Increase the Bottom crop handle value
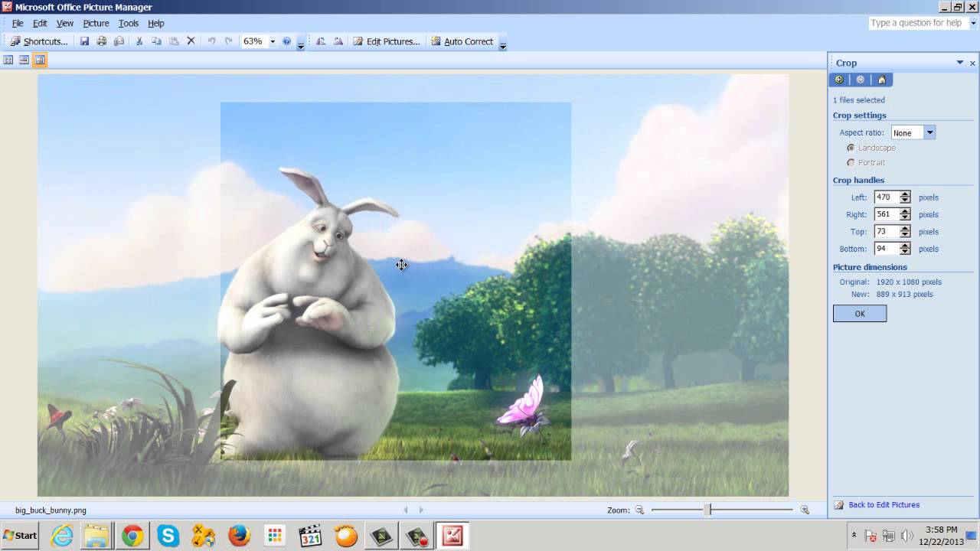Screen dimensions: 980x551 905,246
